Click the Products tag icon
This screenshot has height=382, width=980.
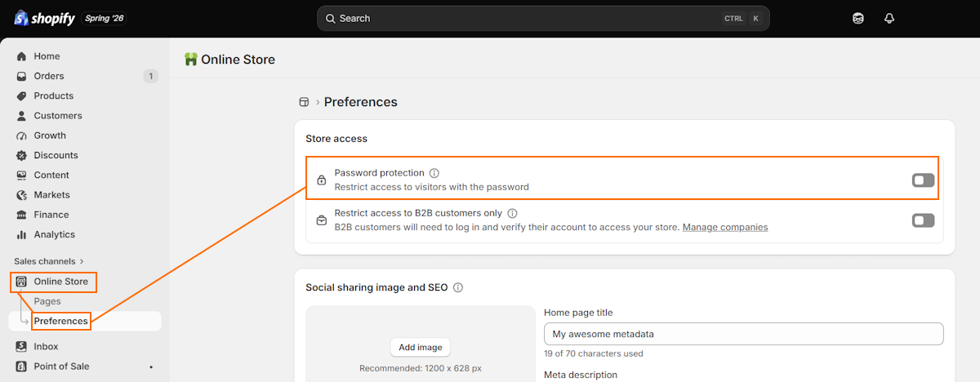(22, 95)
